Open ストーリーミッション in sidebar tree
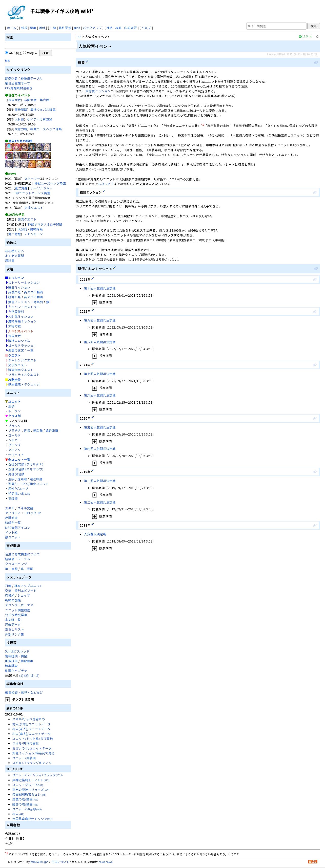Screen dimensions: 325x868 [24, 283]
